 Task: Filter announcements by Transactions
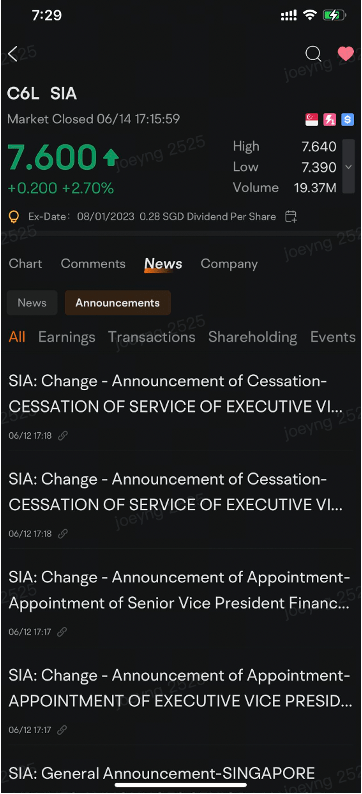tap(152, 337)
